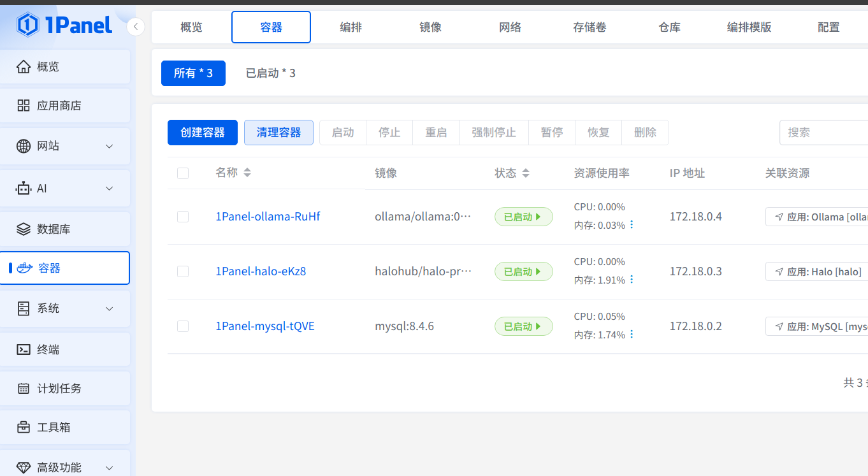Select the 1Panel-mysql-tQVE row checkbox
868x476 pixels.
(183, 326)
